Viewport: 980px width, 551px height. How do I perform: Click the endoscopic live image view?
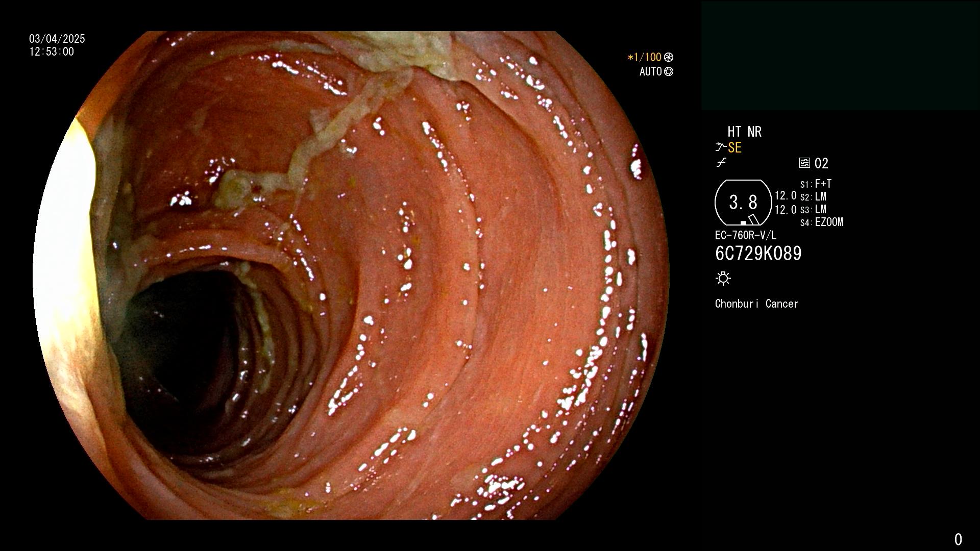point(351,275)
